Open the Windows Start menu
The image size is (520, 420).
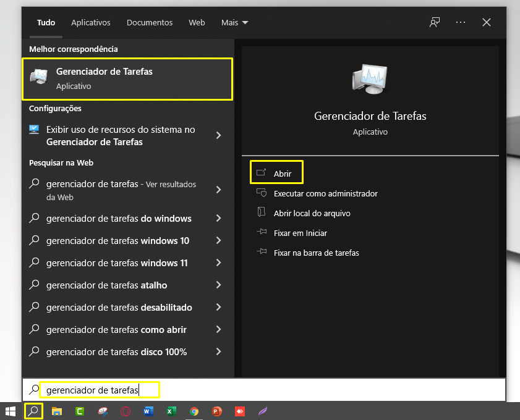[11, 411]
